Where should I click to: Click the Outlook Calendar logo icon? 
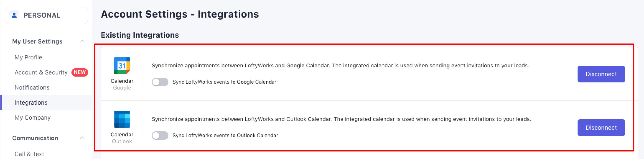pos(122,119)
